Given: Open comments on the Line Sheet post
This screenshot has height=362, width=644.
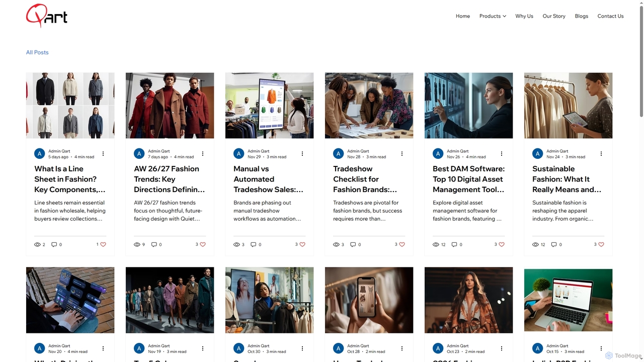Looking at the screenshot, I should point(56,244).
